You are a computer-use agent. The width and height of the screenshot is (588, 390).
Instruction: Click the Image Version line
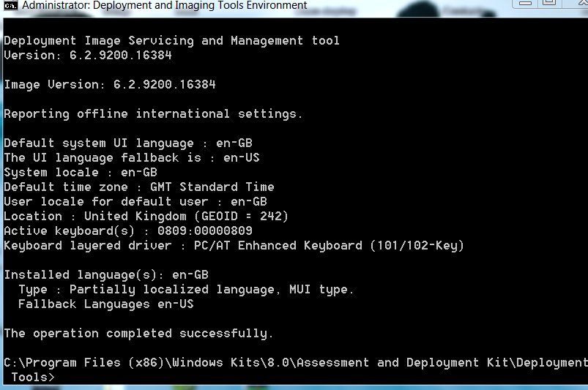(x=110, y=85)
